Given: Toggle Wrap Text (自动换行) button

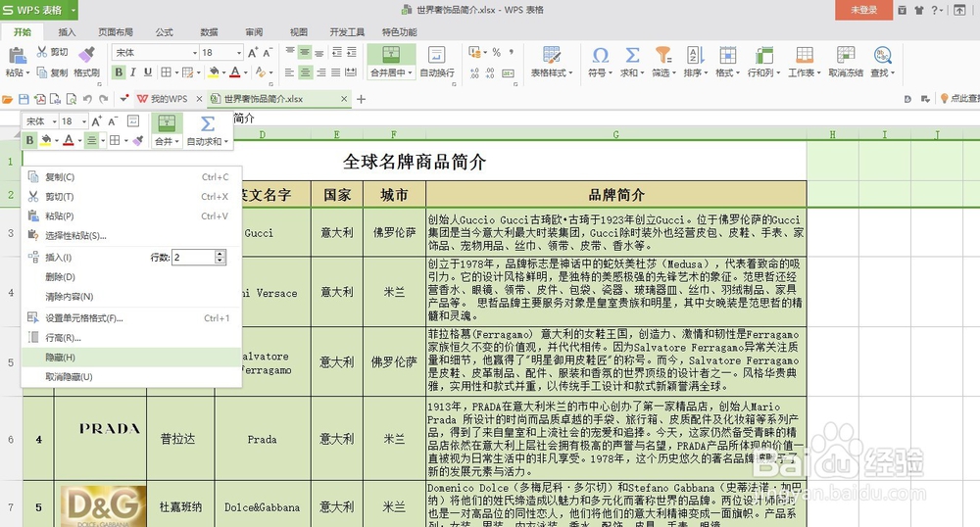Looking at the screenshot, I should (x=437, y=62).
